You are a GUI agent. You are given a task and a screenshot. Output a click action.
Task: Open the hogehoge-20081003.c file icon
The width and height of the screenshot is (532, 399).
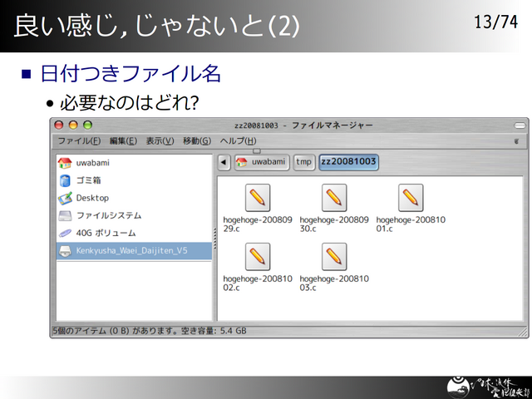[x=334, y=257]
